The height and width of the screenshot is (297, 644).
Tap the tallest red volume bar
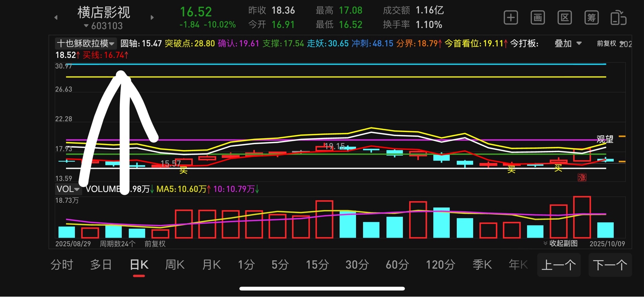point(582,217)
